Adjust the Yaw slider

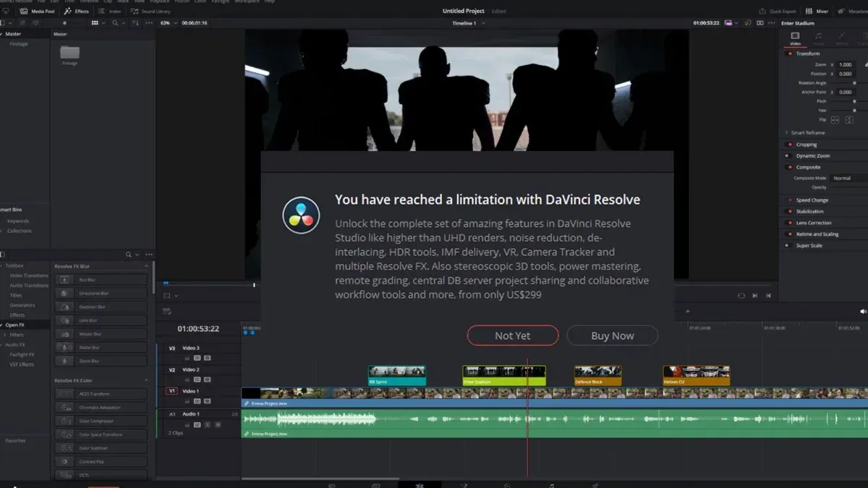[x=854, y=111]
